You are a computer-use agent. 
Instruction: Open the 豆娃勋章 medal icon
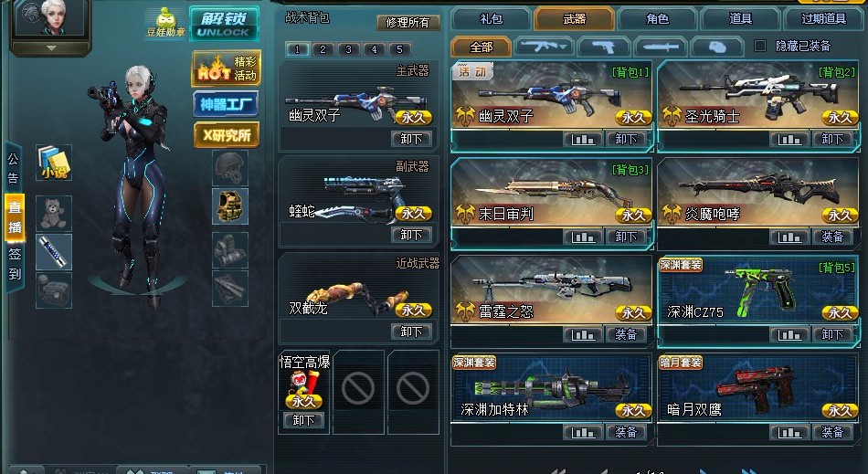tap(165, 23)
